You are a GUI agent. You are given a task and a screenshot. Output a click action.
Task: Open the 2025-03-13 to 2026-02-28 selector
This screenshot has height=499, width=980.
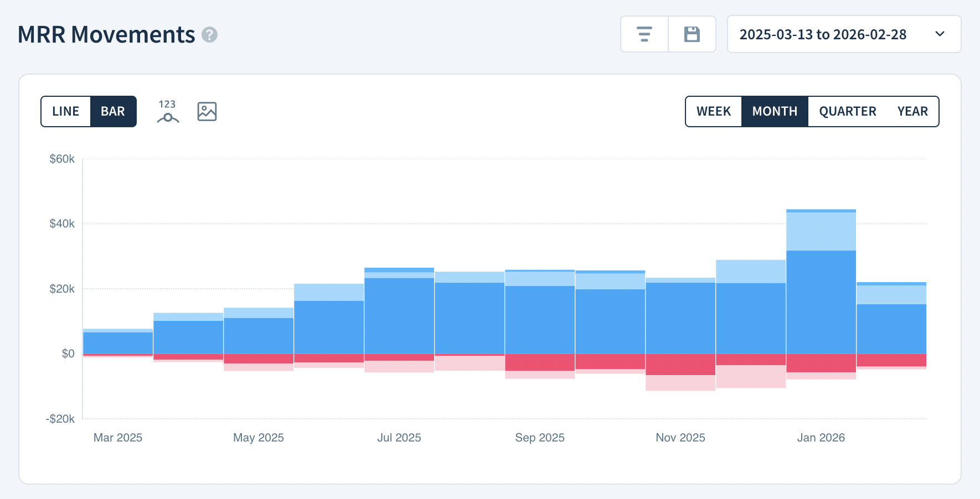point(823,34)
